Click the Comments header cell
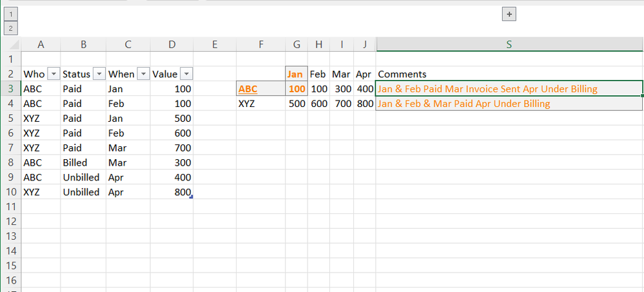 [509, 74]
